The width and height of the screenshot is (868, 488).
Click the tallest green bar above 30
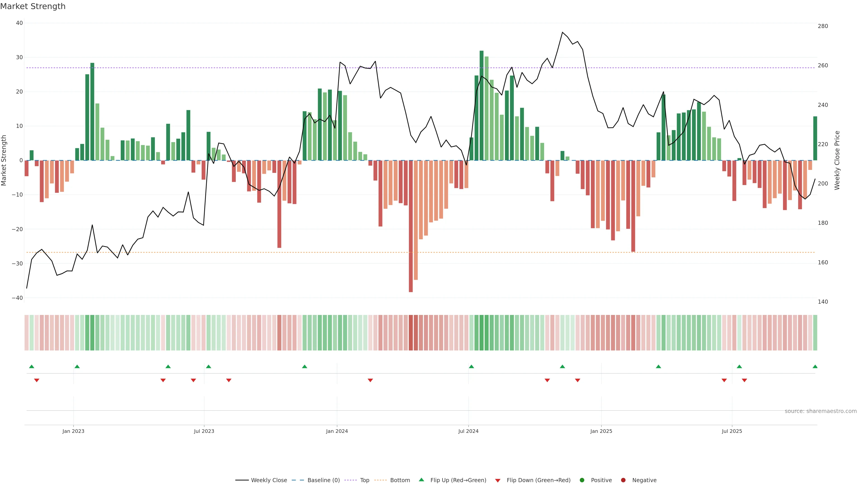click(481, 105)
